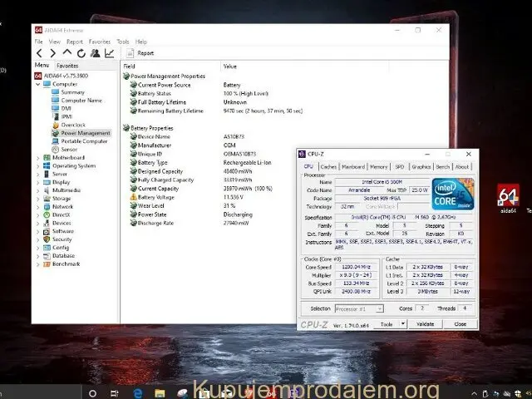Expand the Motherboard tree node
Image resolution: width=532 pixels, height=399 pixels.
(x=37, y=158)
